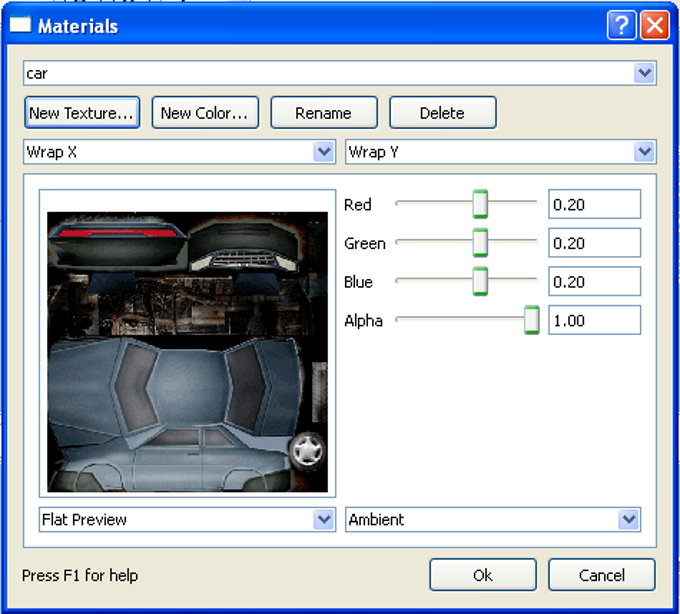
Task: Click the 'Alpha' slider label
Action: [363, 321]
